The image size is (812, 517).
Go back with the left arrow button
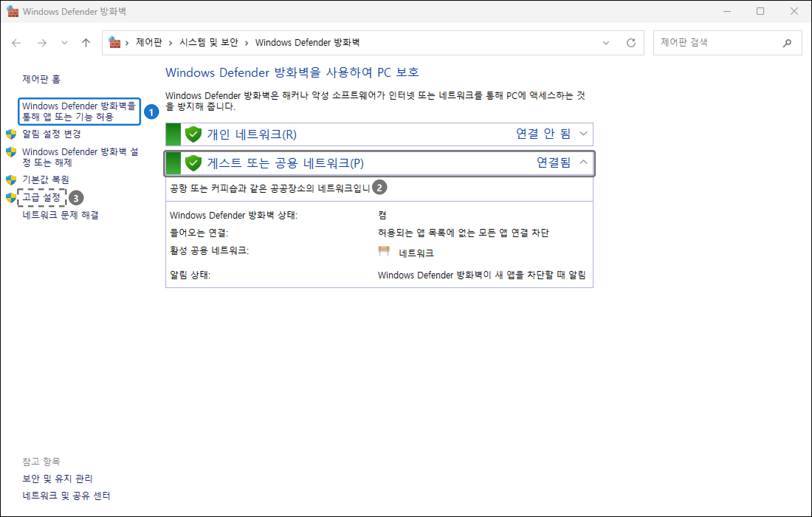16,43
